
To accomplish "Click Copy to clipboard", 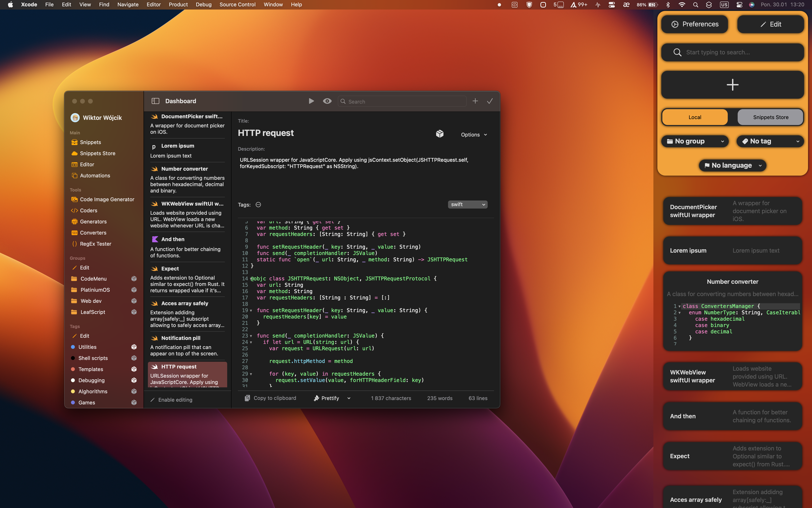I will [270, 398].
